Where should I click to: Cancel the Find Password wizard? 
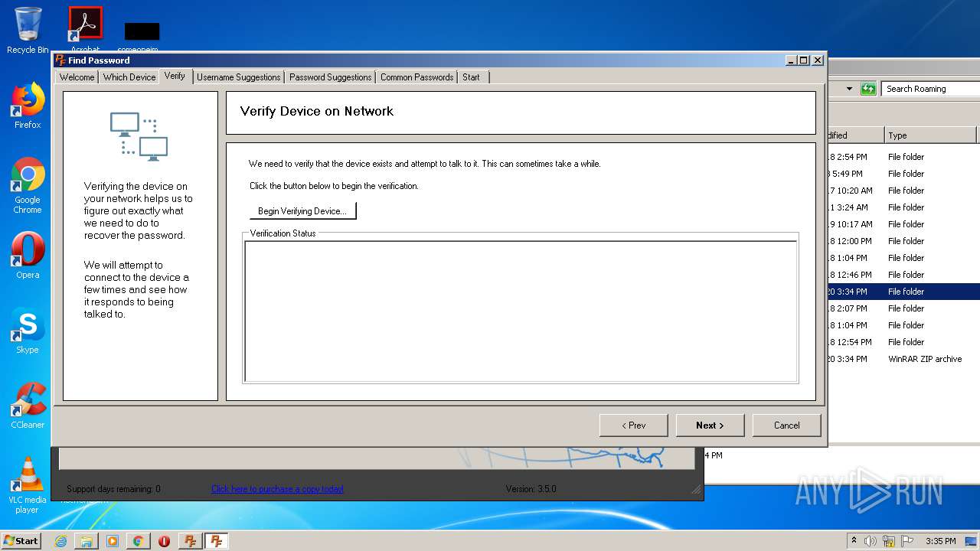786,425
